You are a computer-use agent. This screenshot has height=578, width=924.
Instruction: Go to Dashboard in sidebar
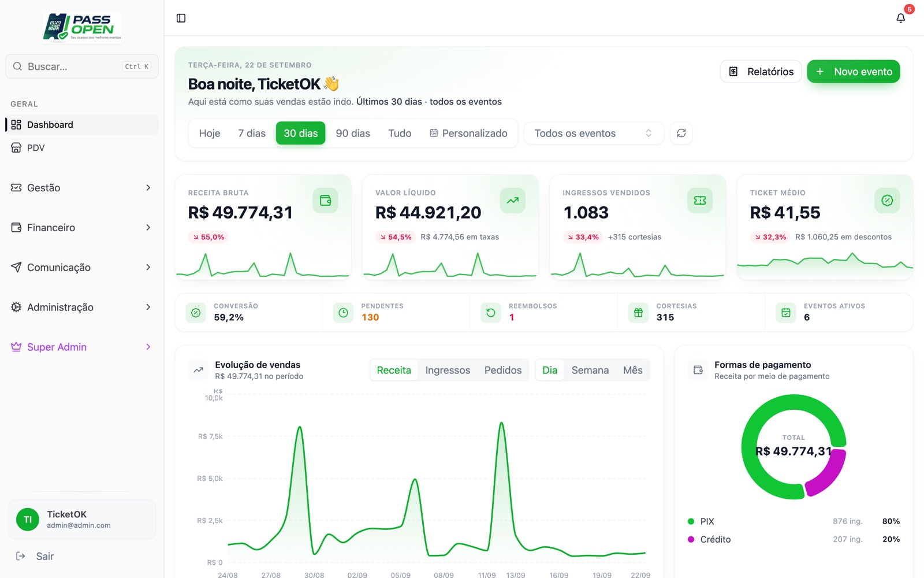[82, 125]
